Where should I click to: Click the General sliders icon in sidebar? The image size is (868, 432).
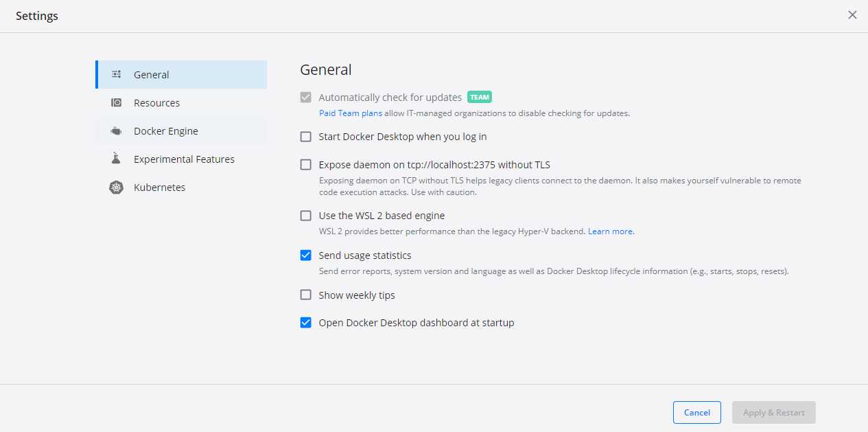tap(117, 74)
